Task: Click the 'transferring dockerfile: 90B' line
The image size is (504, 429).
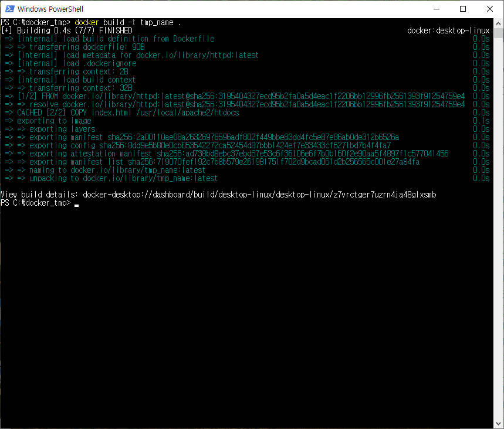Action: tap(75, 47)
